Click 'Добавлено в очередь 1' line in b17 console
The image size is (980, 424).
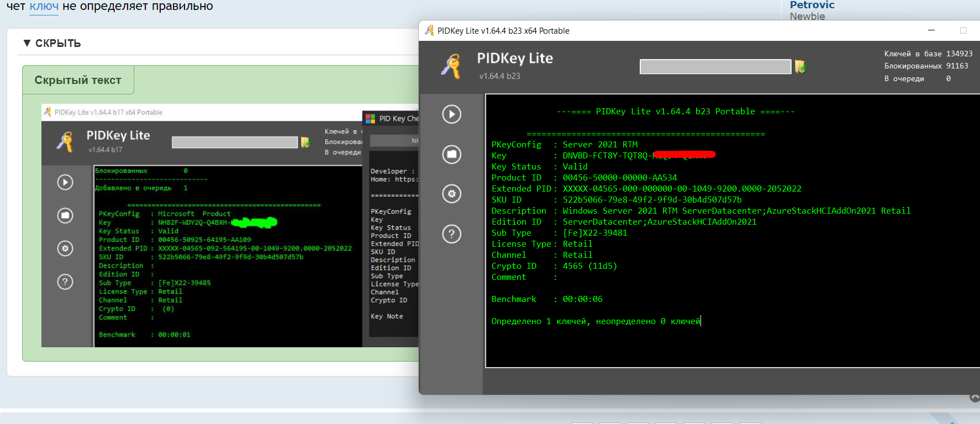point(141,188)
